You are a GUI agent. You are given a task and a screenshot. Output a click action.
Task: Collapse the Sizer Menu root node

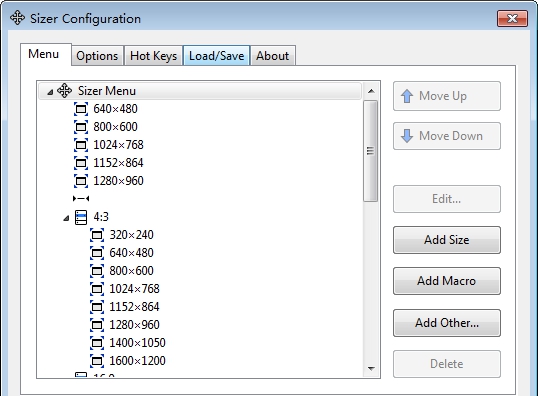(x=50, y=92)
